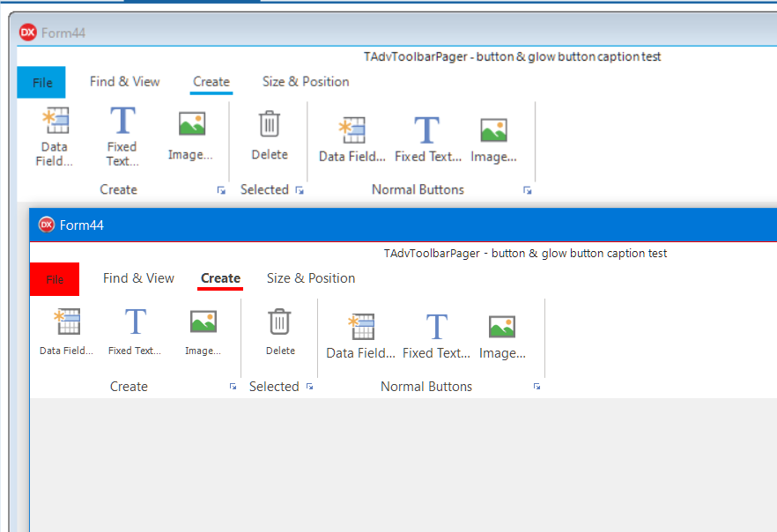Click Image icon in red-themed Normal Buttons group
The height and width of the screenshot is (532, 777).
point(502,327)
